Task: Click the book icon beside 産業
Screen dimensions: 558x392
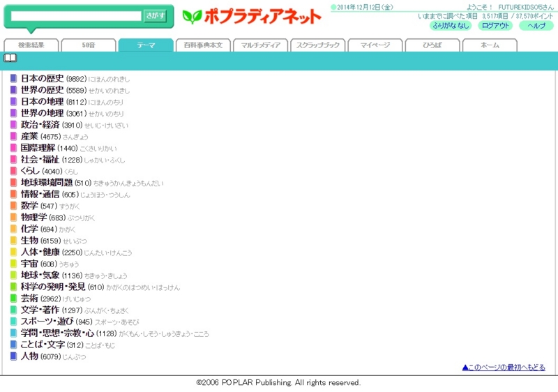Action: pyautogui.click(x=13, y=136)
